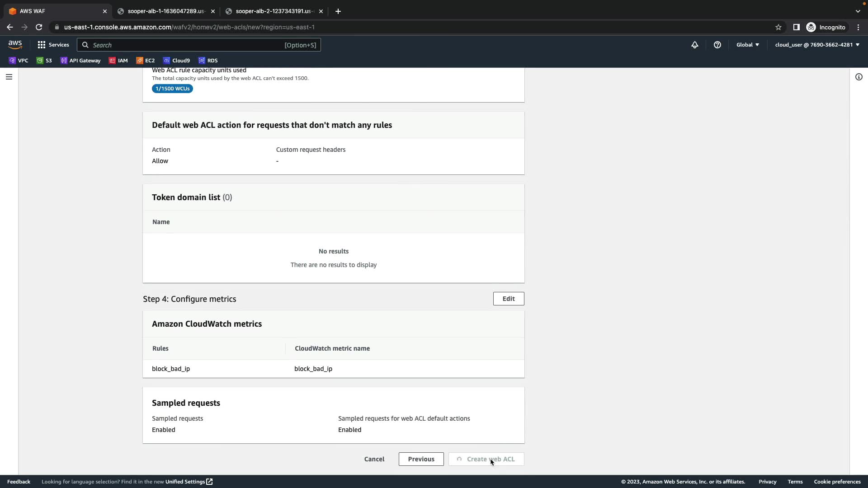Expand the cloud_user account menu
Viewport: 868px width, 488px height.
[x=817, y=45]
